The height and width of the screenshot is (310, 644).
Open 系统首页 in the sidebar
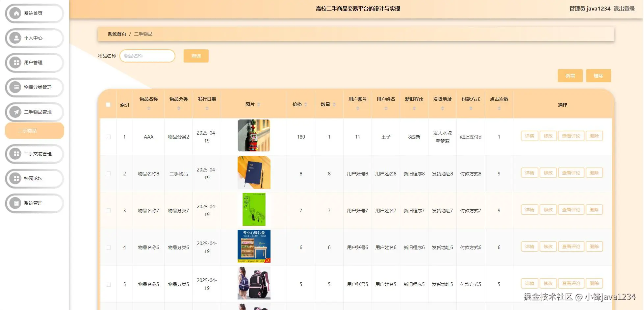click(34, 13)
